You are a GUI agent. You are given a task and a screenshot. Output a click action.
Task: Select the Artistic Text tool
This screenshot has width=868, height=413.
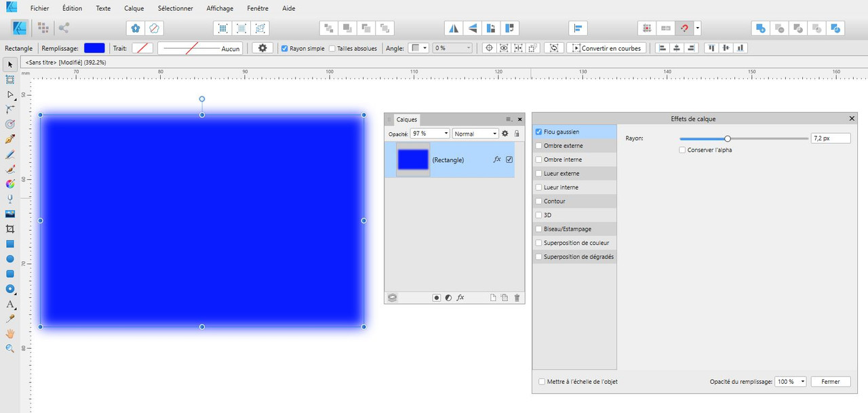pos(10,304)
